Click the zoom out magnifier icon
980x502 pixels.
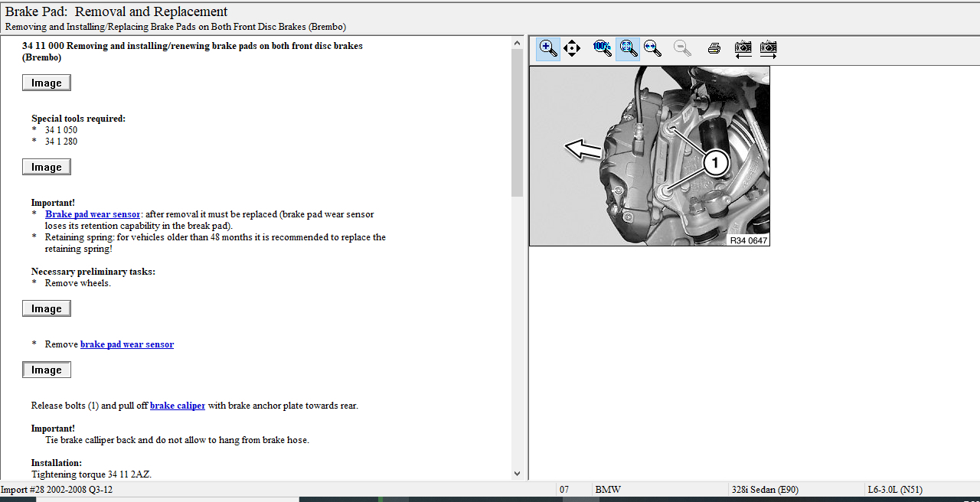681,49
